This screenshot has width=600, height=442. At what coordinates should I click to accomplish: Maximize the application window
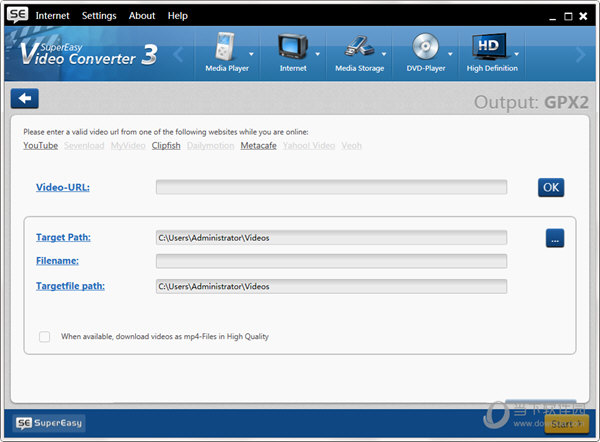pyautogui.click(x=568, y=16)
